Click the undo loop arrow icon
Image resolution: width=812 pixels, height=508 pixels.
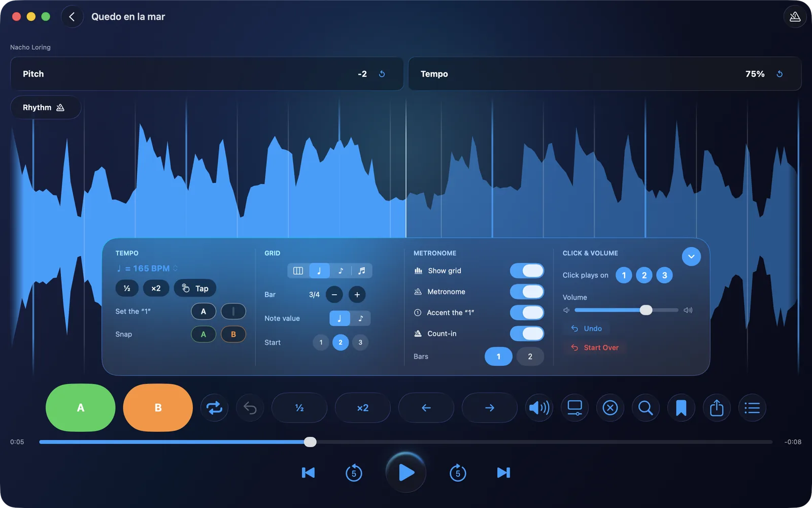pos(250,407)
